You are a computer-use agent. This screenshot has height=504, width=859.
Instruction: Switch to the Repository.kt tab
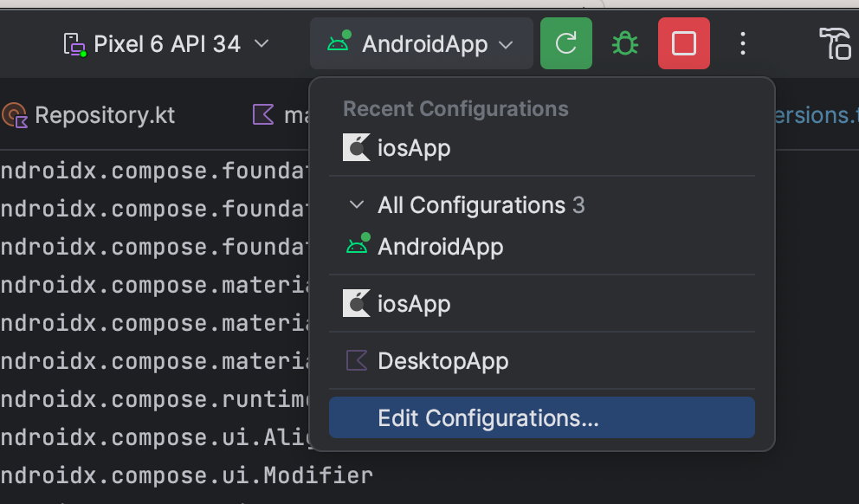coord(104,115)
